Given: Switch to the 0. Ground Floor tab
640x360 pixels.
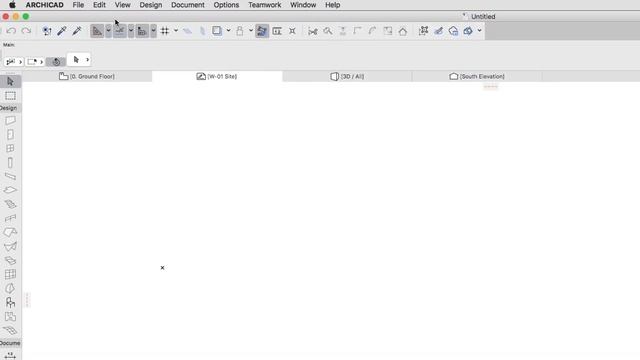Looking at the screenshot, I should tap(87, 76).
